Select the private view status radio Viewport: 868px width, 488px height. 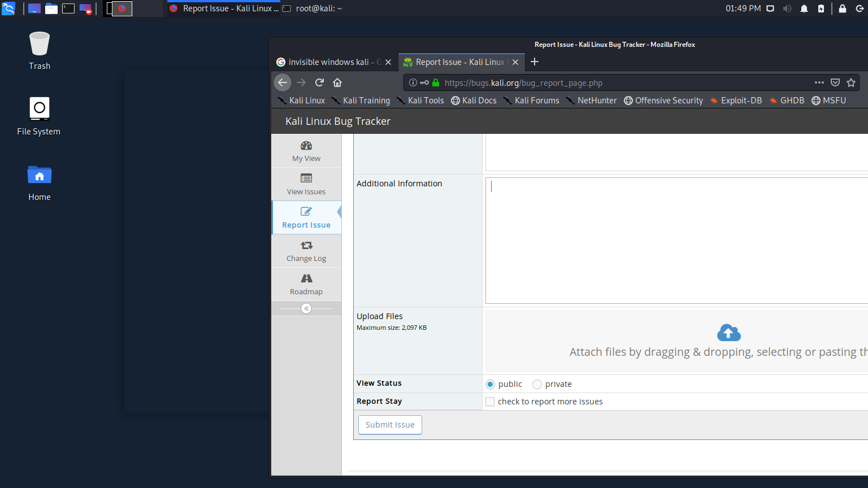537,384
